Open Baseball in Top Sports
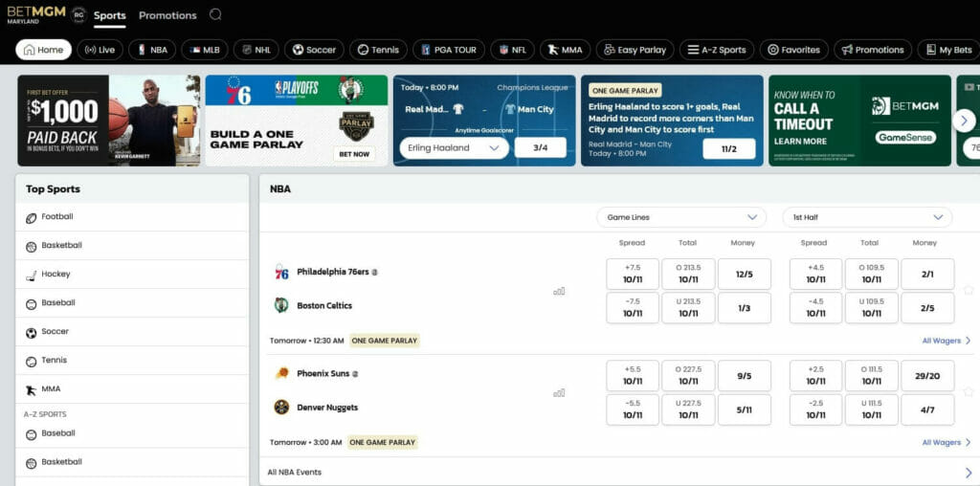 point(132,303)
